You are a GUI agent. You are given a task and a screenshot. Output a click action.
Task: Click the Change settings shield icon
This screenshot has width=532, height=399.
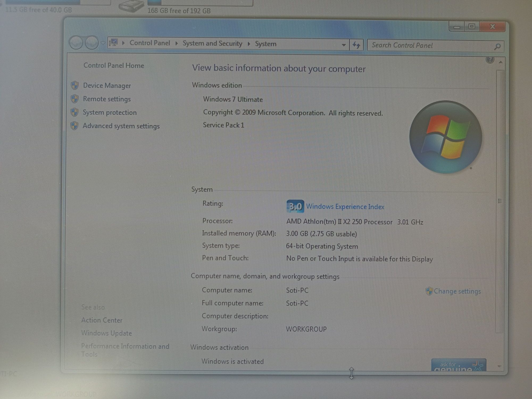coord(429,291)
